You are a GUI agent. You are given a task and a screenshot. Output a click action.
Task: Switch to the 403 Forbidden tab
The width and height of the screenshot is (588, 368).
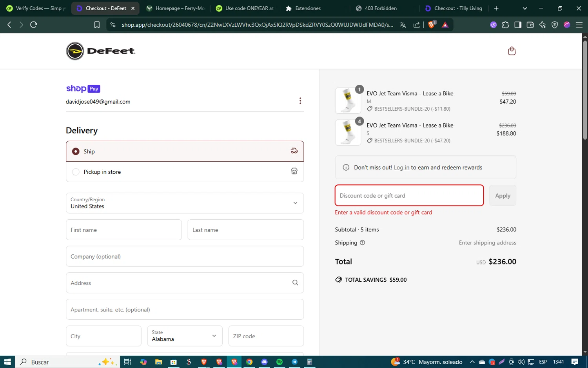[385, 8]
